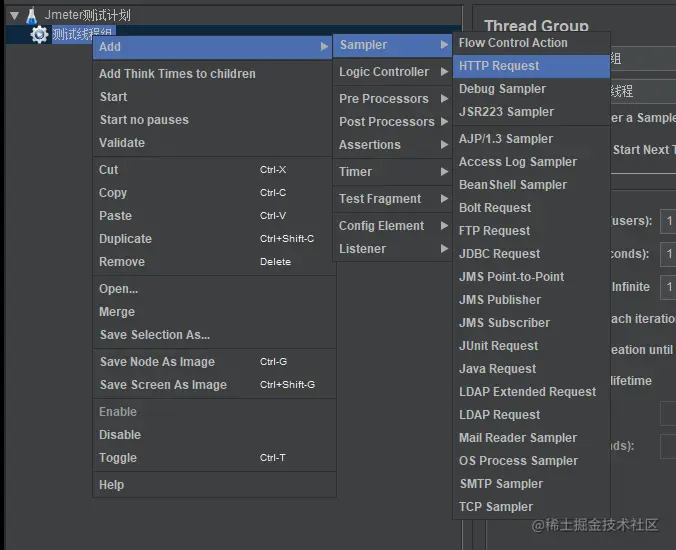Viewport: 676px width, 550px height.
Task: Choose Mail Reader Sampler
Action: click(531, 438)
